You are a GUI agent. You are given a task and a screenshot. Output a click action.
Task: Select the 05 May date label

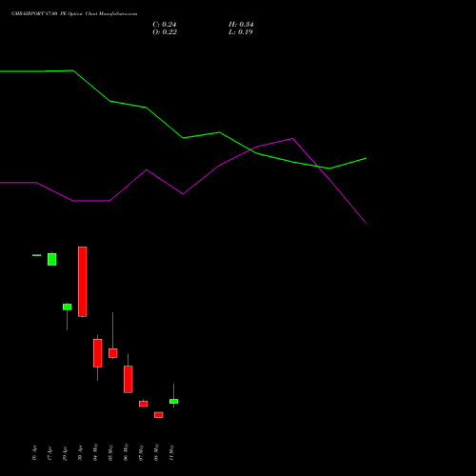110,452
